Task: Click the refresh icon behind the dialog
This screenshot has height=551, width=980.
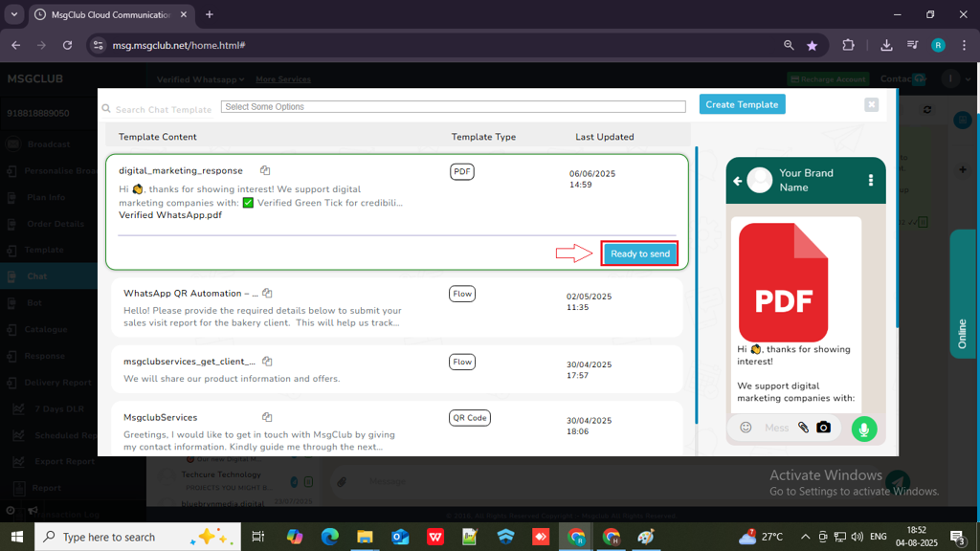Action: click(927, 109)
